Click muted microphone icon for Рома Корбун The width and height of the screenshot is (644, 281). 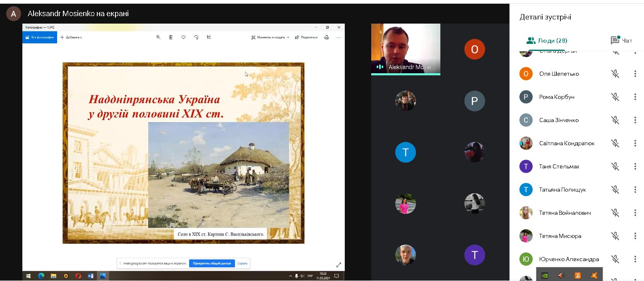tap(615, 97)
